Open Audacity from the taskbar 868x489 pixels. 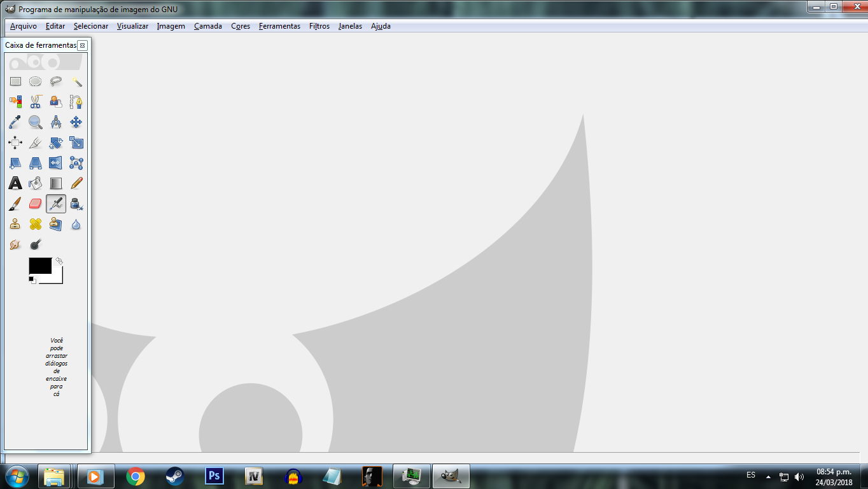[293, 476]
